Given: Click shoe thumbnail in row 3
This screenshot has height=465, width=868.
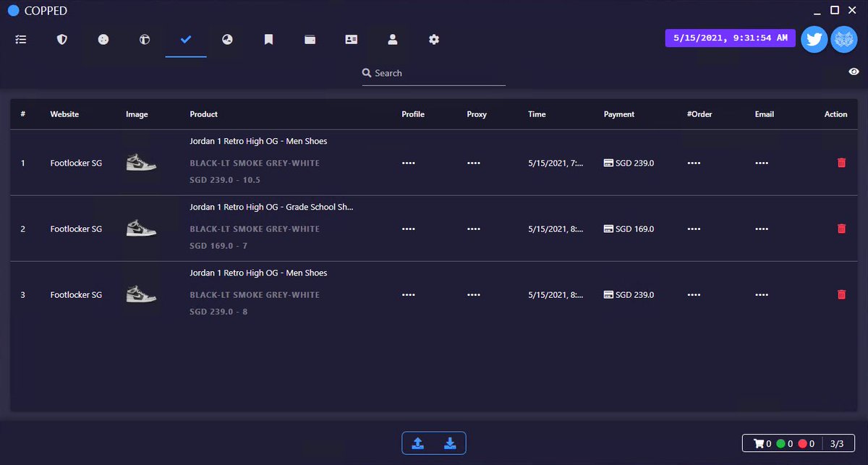Looking at the screenshot, I should click(x=141, y=294).
